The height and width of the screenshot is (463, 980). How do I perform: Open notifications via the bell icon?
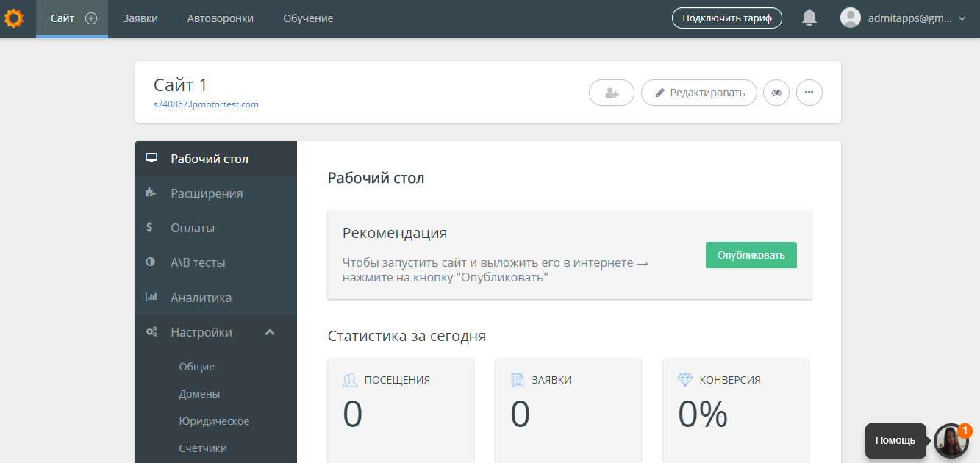pyautogui.click(x=809, y=18)
